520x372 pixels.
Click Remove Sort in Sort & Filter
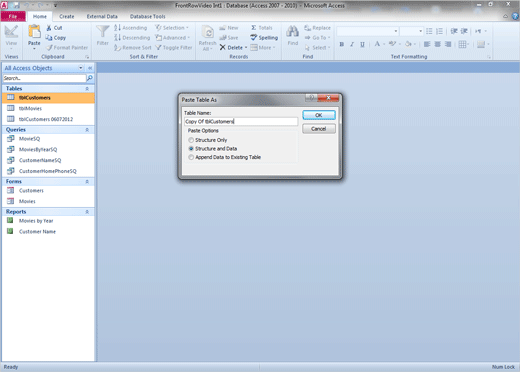tap(133, 48)
